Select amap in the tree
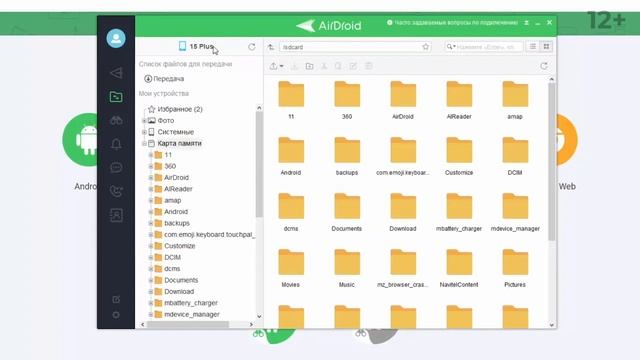 (173, 200)
